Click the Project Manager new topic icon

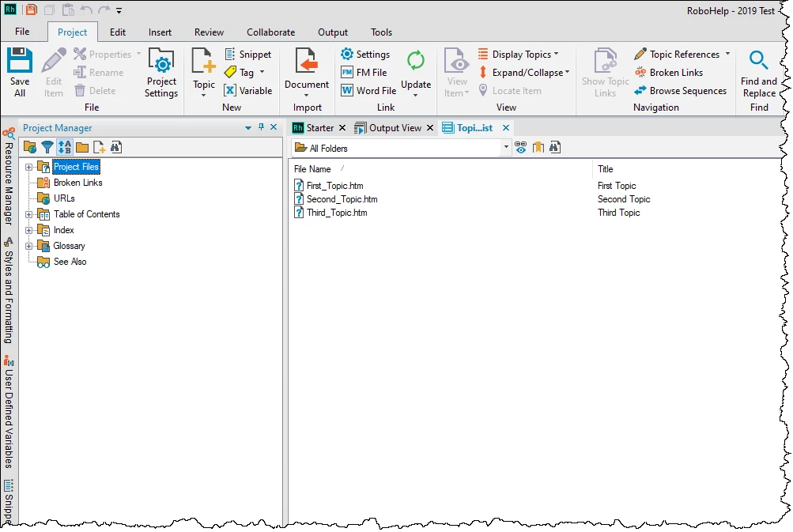pos(99,147)
